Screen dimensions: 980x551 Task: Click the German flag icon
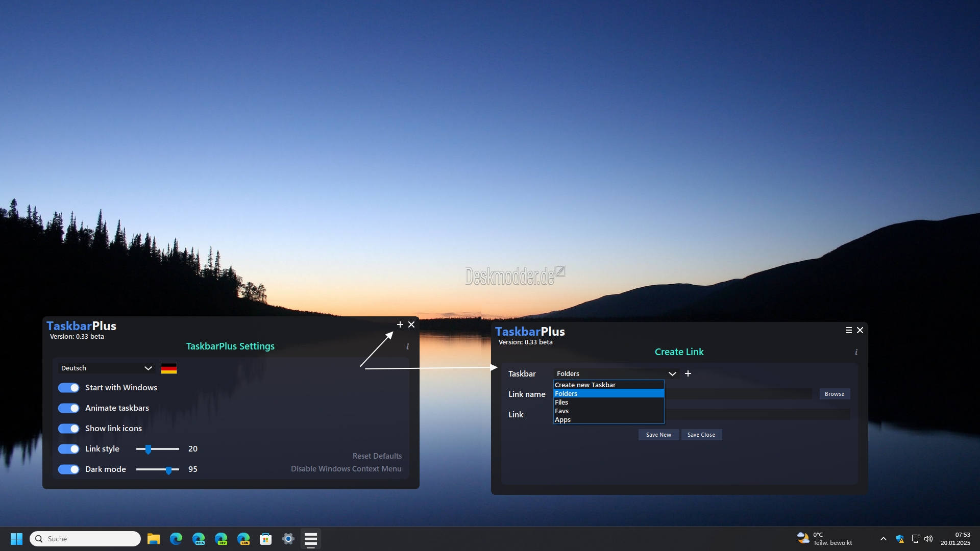tap(169, 368)
